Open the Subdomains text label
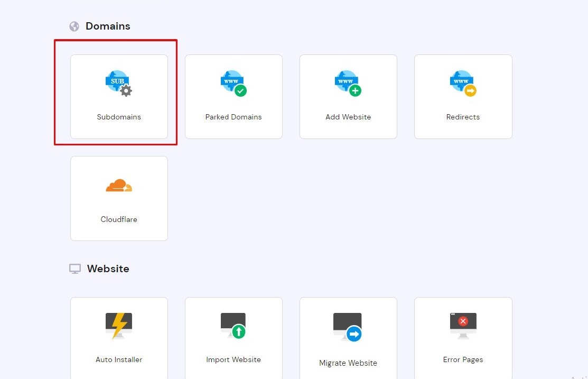This screenshot has width=588, height=379. [119, 117]
